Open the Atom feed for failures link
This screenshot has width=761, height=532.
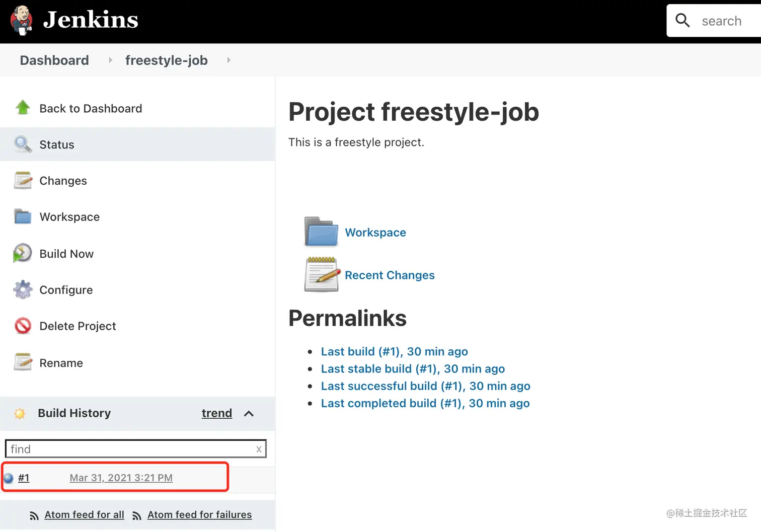click(199, 515)
